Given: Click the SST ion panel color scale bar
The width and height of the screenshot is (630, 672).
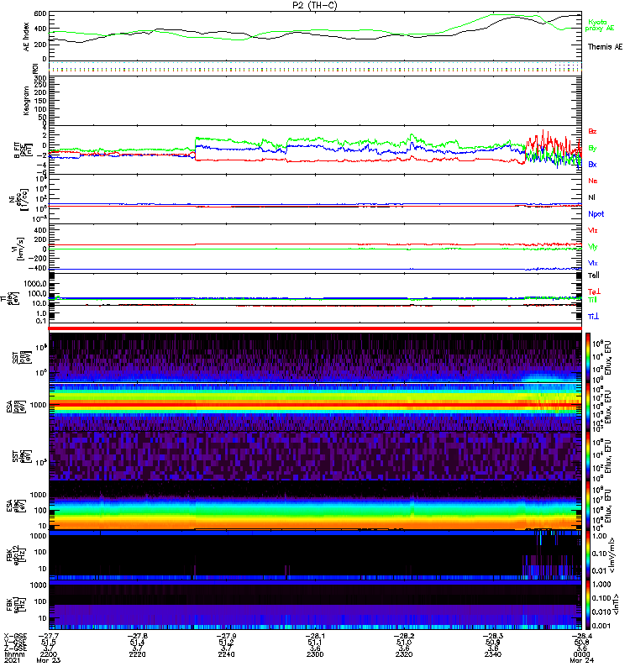Looking at the screenshot, I should coord(588,358).
